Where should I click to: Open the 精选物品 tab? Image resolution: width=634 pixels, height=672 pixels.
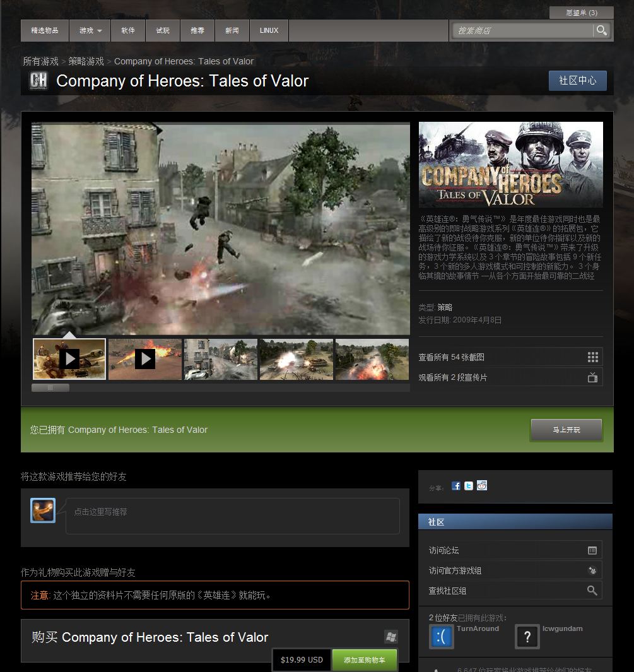click(45, 30)
